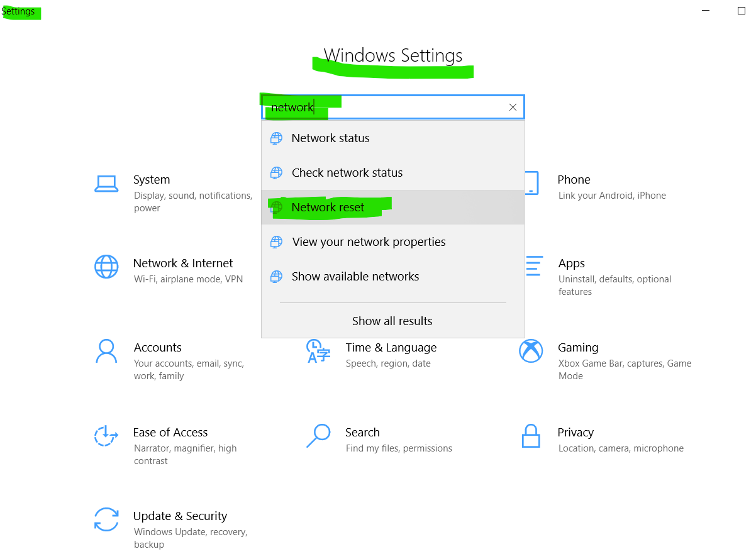
Task: Click 'Find my files, permissions' description
Action: point(399,448)
